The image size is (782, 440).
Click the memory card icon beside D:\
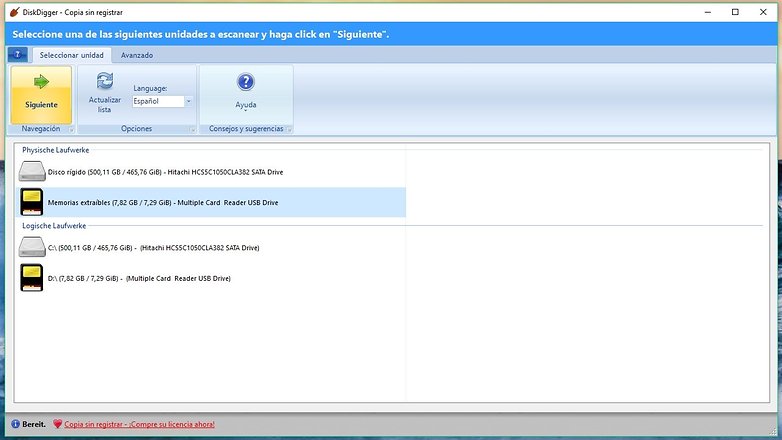(x=31, y=278)
